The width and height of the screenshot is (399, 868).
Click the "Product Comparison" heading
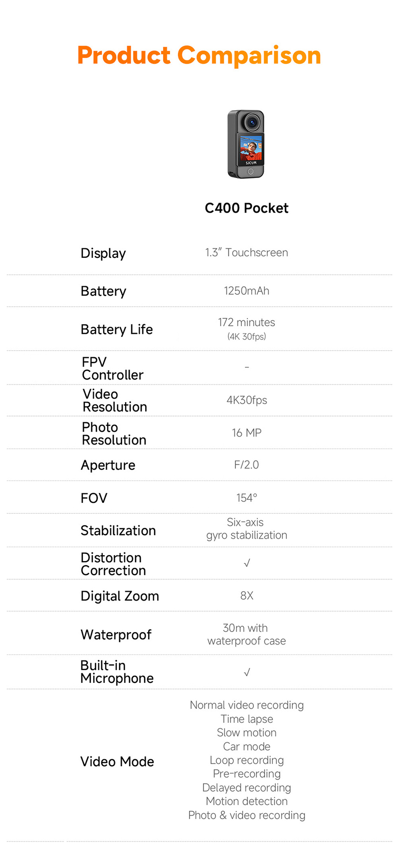click(x=199, y=55)
